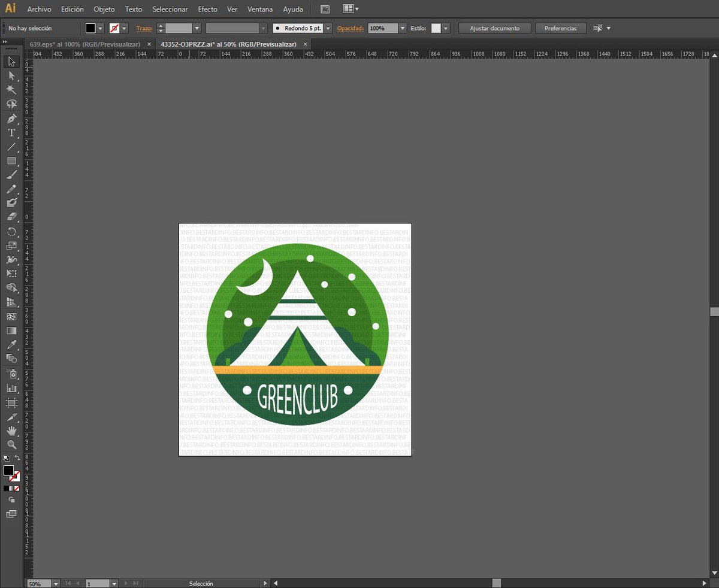Select the Eyedropper tool
The width and height of the screenshot is (719, 588).
click(11, 345)
